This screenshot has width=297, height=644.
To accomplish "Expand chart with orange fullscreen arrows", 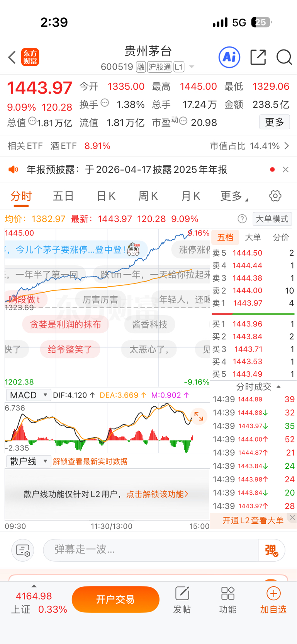I will click(x=199, y=416).
